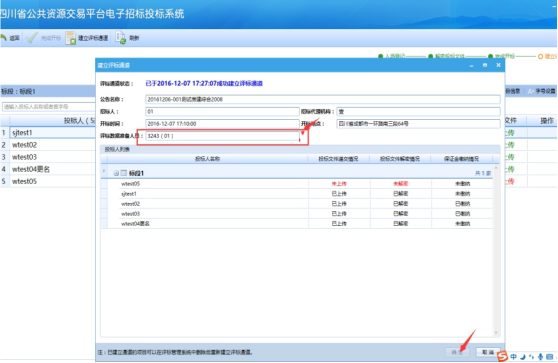Collapse the 标段1 tree node in bidder list

point(116,173)
